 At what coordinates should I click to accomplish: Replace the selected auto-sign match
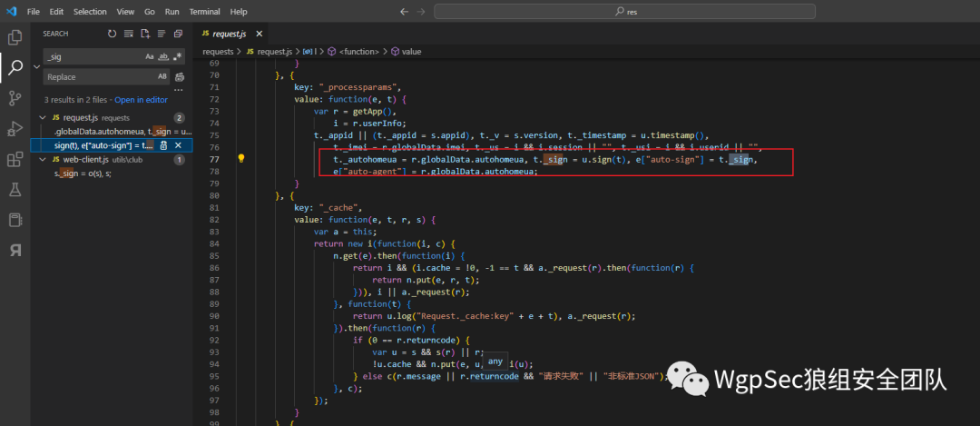163,145
